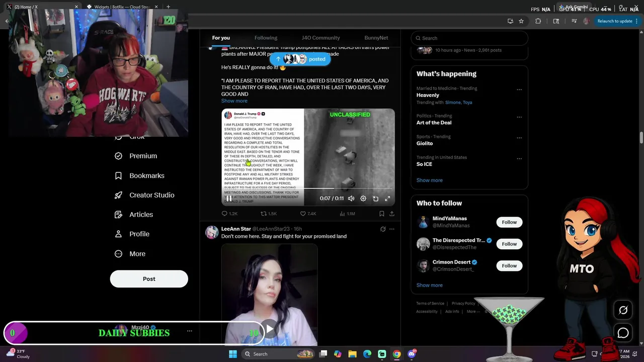The width and height of the screenshot is (644, 362).
Task: Bookmark this page with star icon
Action: pyautogui.click(x=521, y=21)
